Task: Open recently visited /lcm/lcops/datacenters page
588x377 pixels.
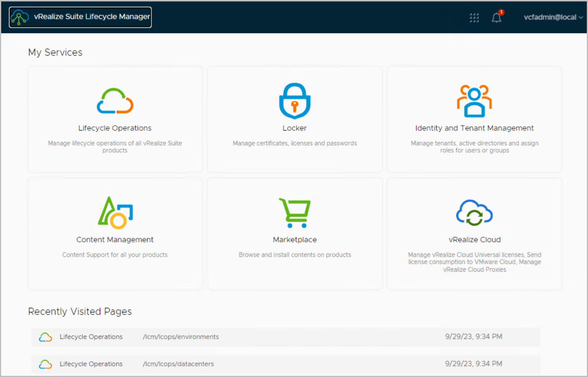Action: click(178, 364)
